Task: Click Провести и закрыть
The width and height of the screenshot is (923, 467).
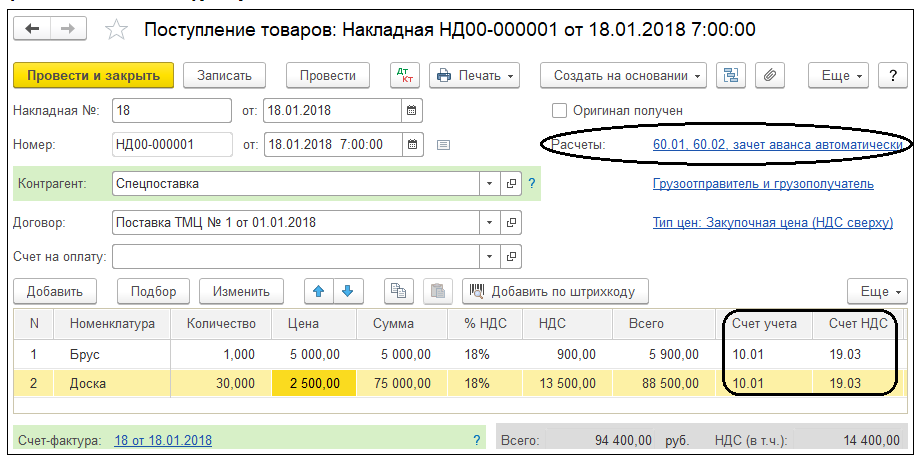Action: (94, 75)
